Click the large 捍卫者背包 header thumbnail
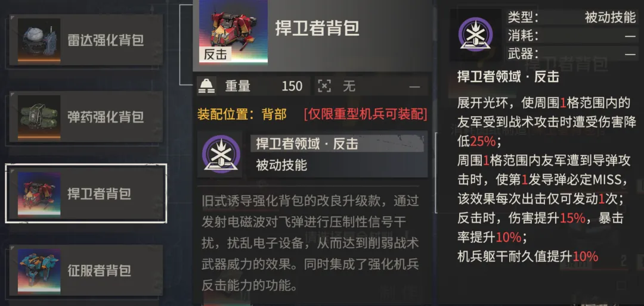Viewport: 644px width, 306px height. click(233, 32)
